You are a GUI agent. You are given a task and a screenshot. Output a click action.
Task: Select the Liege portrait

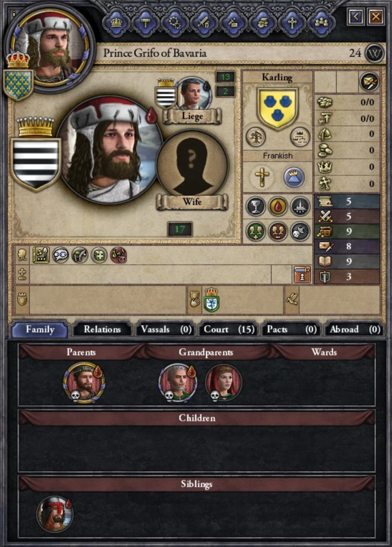(194, 94)
